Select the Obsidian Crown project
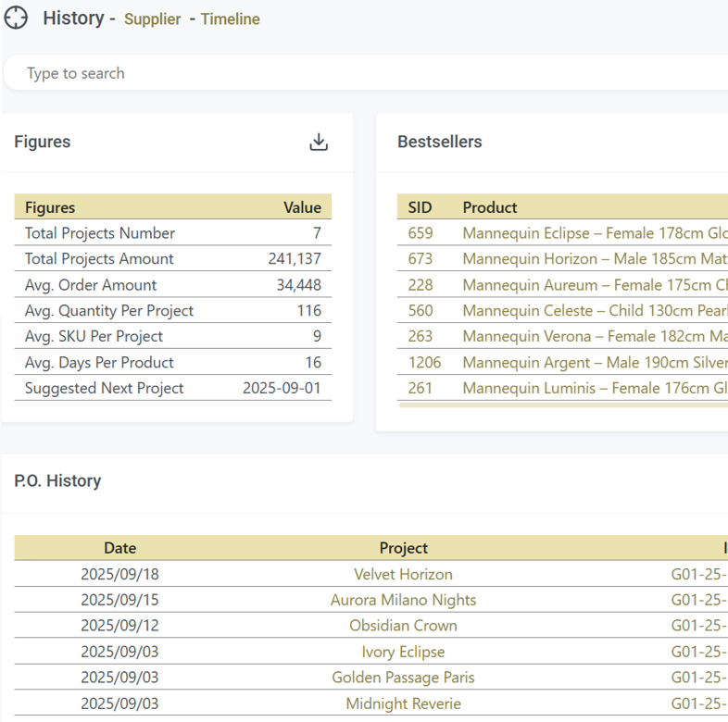The image size is (728, 722). point(403,626)
